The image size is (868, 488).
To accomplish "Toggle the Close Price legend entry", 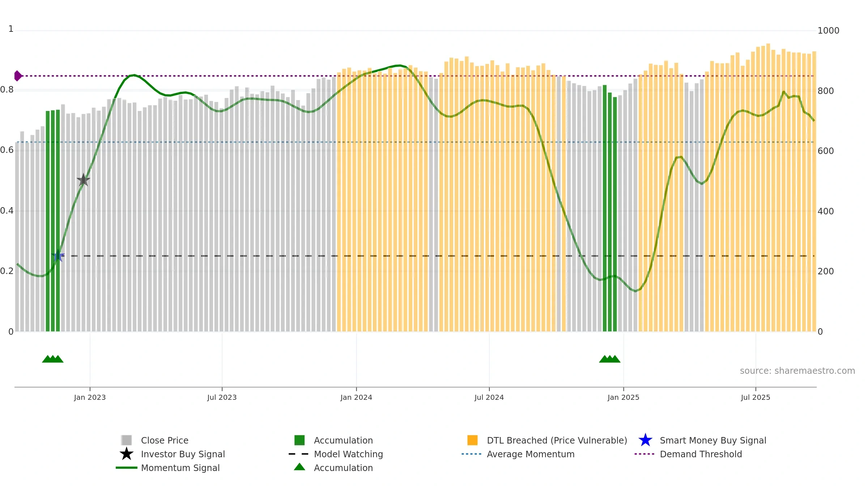I will tap(165, 440).
